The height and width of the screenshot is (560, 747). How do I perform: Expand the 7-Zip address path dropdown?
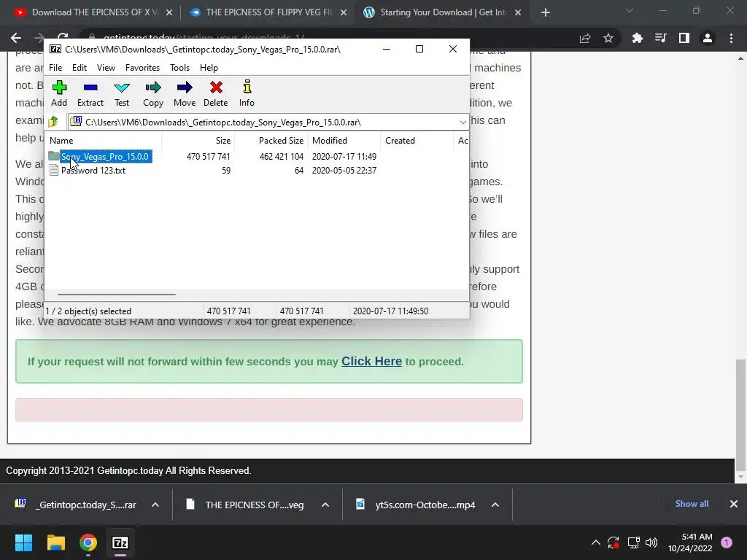[x=462, y=122]
